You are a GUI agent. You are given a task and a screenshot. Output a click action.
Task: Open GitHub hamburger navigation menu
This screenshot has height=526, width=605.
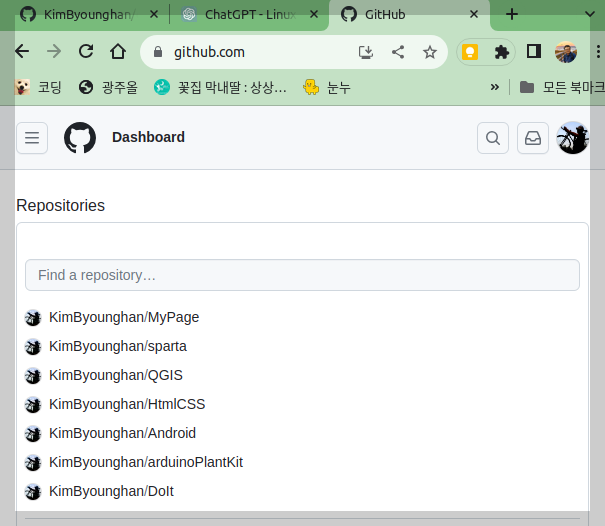(x=32, y=138)
